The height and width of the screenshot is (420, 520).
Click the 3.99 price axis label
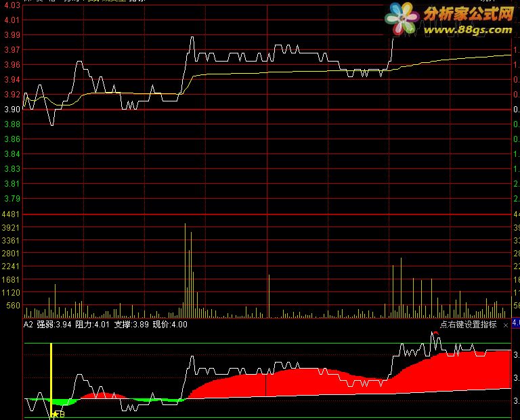coord(12,34)
